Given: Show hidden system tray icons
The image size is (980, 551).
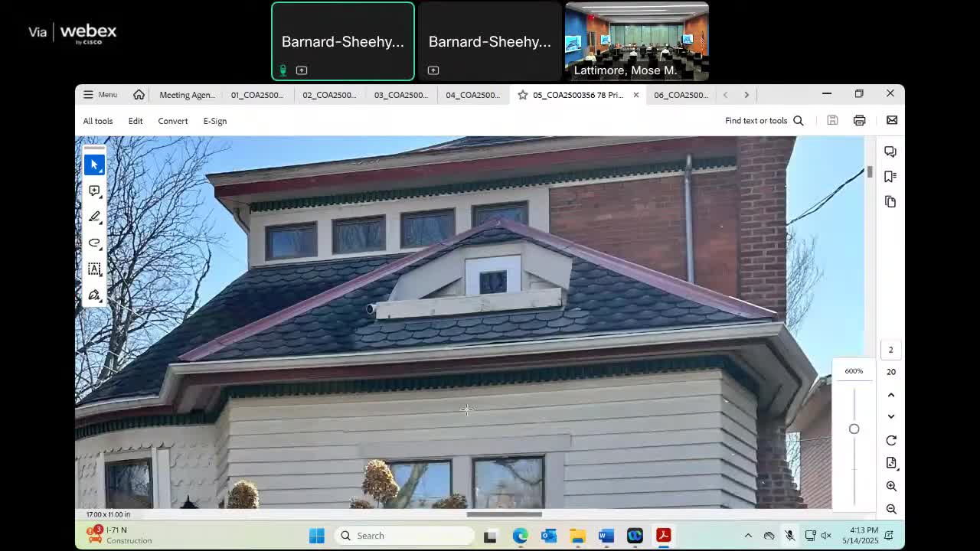Looking at the screenshot, I should [748, 536].
